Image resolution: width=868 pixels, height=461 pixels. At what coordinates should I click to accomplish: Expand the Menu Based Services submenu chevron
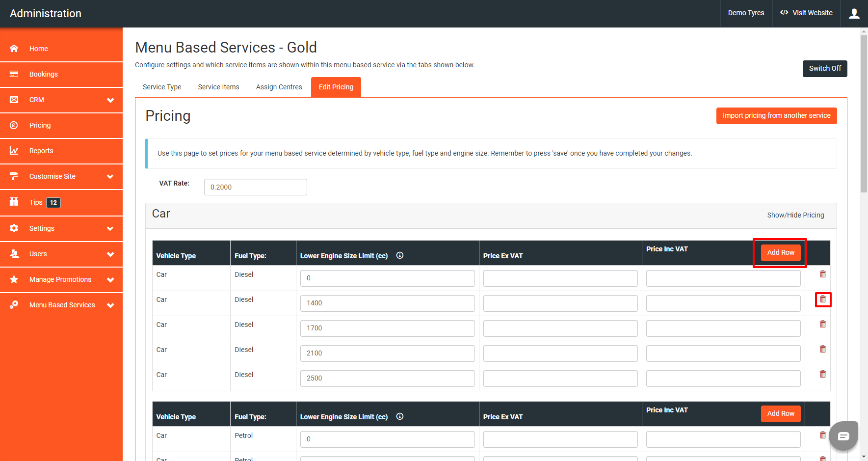click(110, 305)
